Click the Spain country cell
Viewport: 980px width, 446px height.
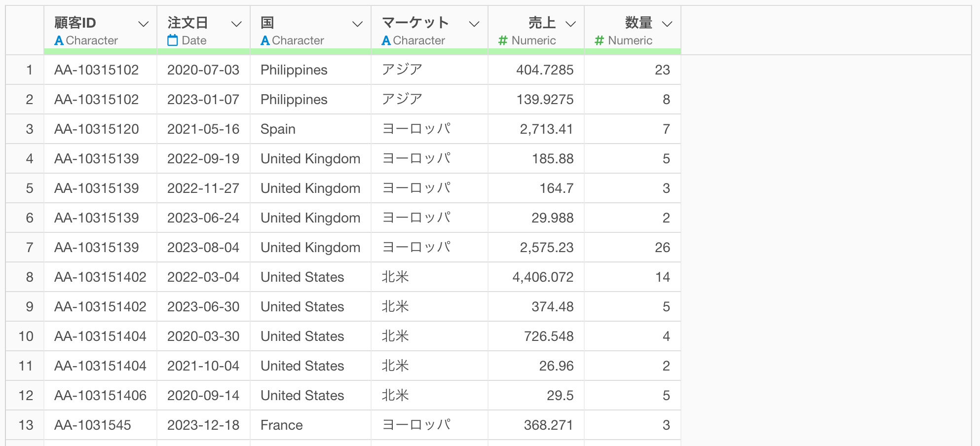[278, 129]
